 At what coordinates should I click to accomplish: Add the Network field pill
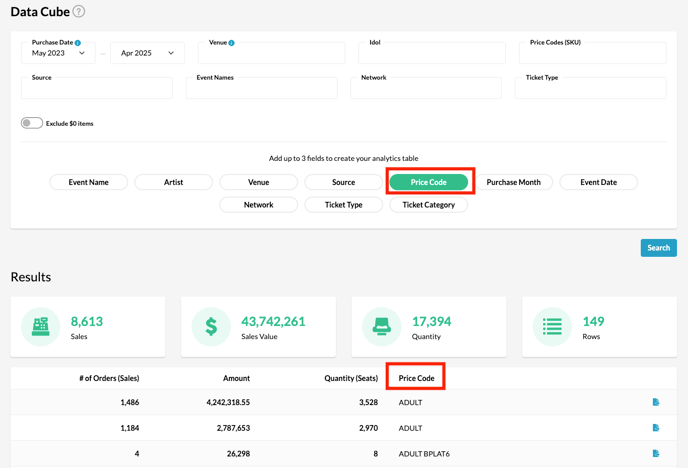point(258,205)
